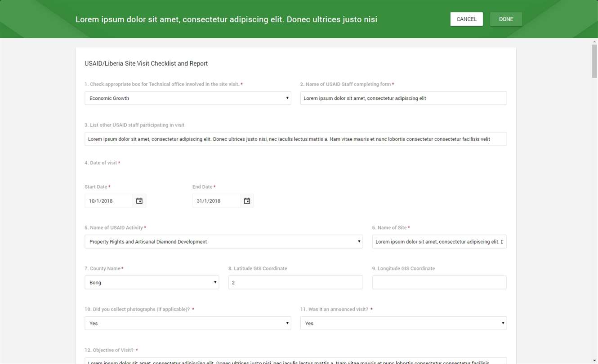
Task: Open the collect photographs Yes dropdown
Action: tap(187, 324)
